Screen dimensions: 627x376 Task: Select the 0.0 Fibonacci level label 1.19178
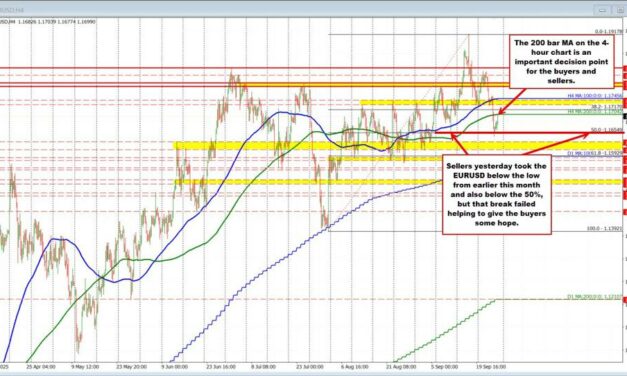click(x=609, y=31)
